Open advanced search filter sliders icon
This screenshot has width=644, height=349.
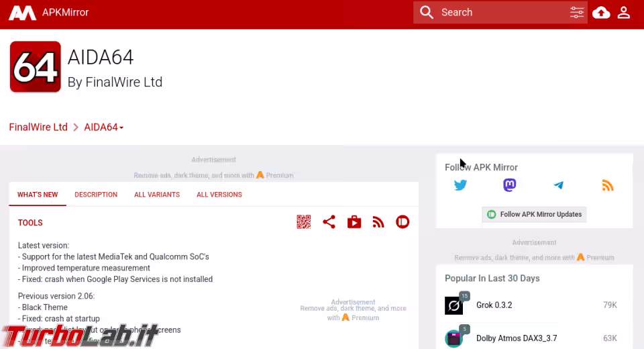(577, 12)
